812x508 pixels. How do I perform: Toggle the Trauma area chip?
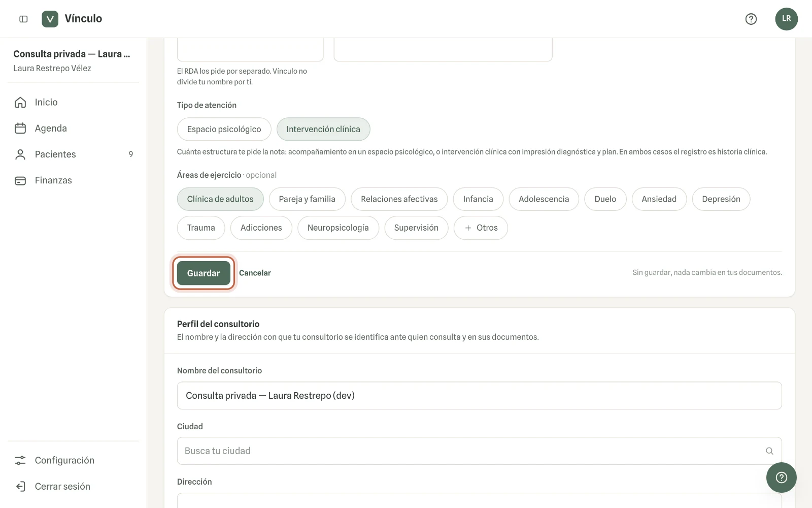tap(201, 228)
